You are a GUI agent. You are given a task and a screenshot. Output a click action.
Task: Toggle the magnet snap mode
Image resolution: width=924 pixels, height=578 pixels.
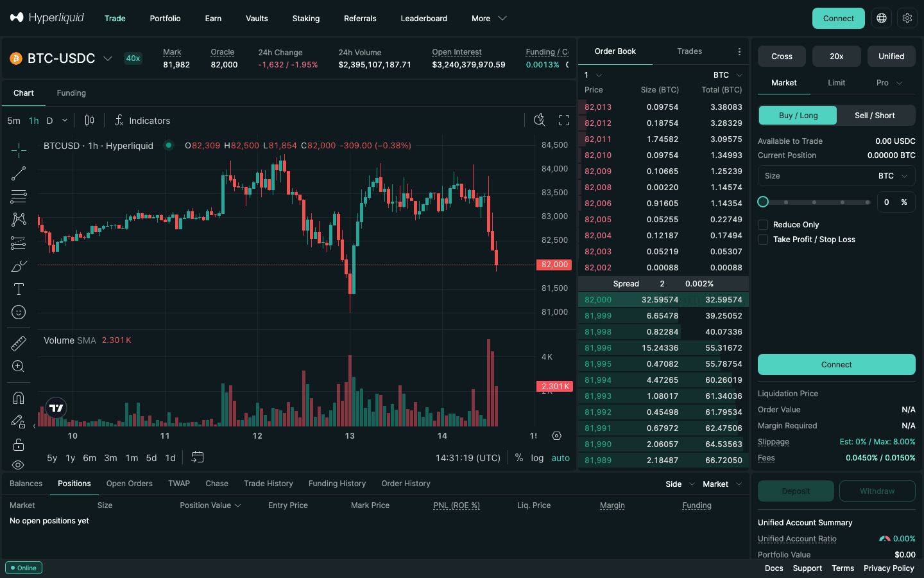pos(19,398)
